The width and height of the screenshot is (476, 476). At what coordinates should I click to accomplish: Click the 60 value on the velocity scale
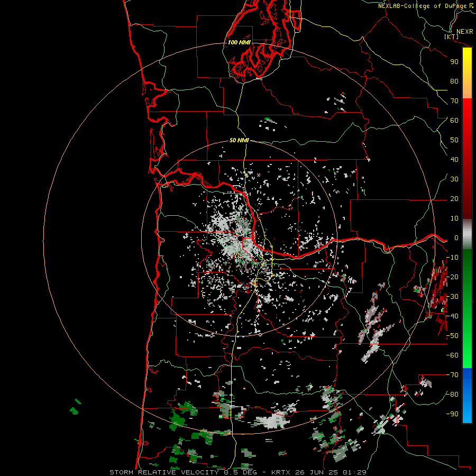coord(454,121)
